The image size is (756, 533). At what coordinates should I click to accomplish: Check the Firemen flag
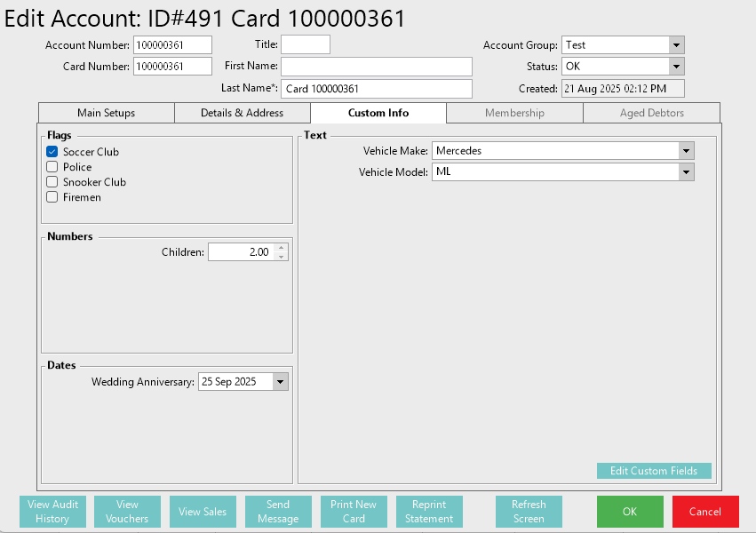click(x=52, y=197)
